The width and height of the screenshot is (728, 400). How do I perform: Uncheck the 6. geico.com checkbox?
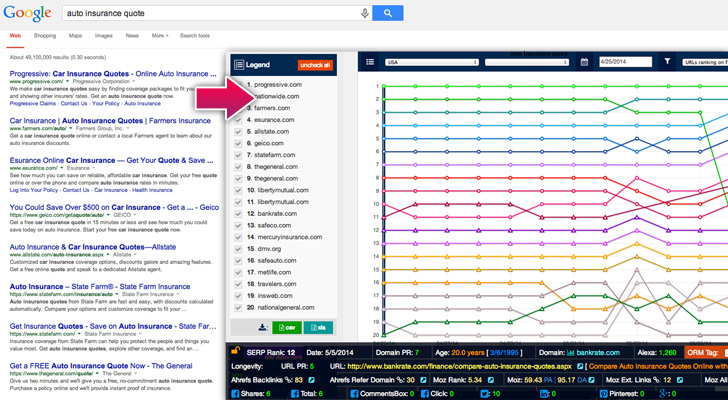click(238, 143)
